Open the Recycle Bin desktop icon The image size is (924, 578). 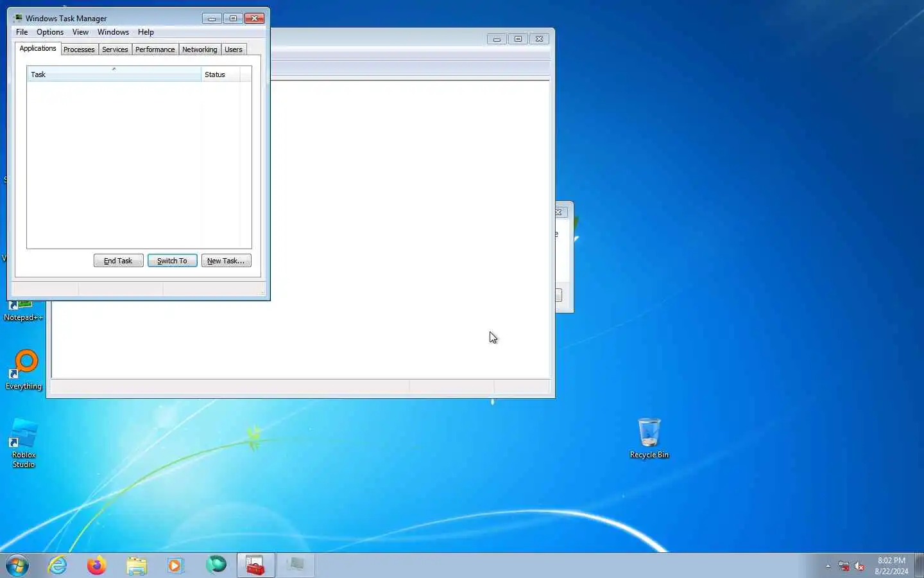point(649,438)
